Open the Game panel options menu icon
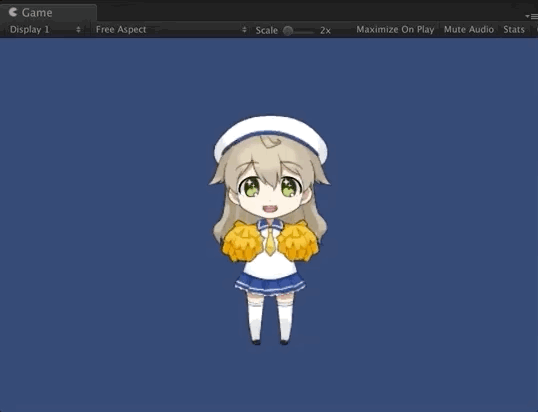This screenshot has height=412, width=538. (x=531, y=16)
